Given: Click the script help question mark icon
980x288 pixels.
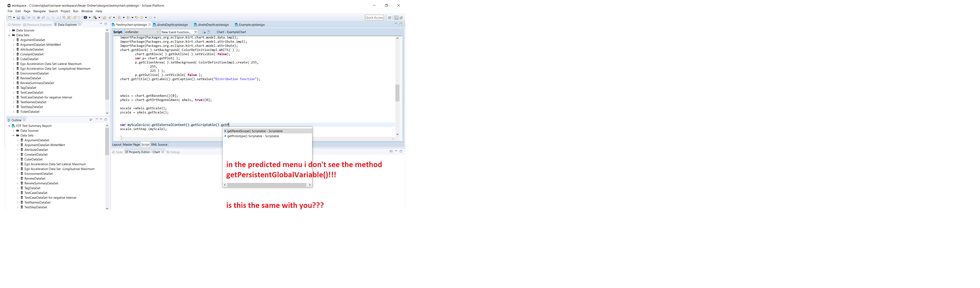Looking at the screenshot, I should 208,32.
